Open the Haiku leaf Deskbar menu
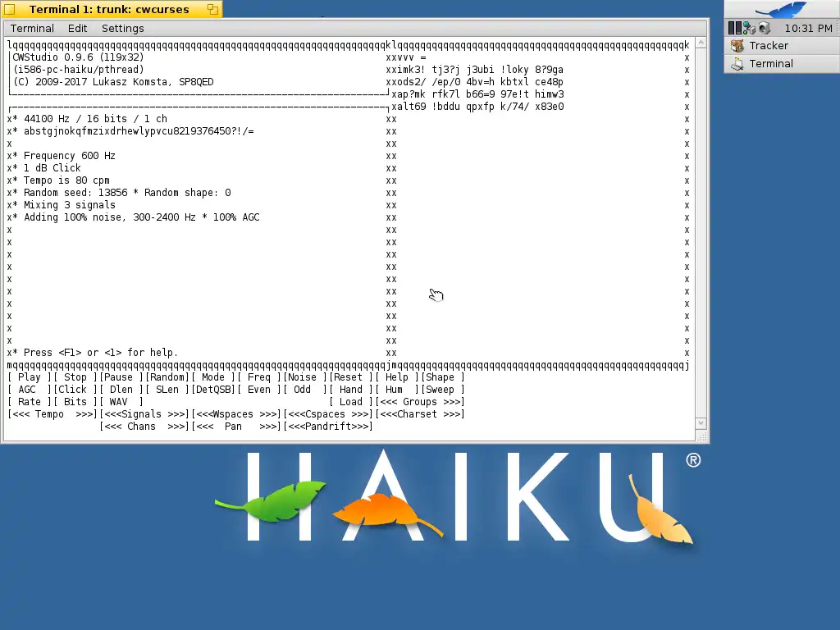The width and height of the screenshot is (840, 630). point(781,10)
